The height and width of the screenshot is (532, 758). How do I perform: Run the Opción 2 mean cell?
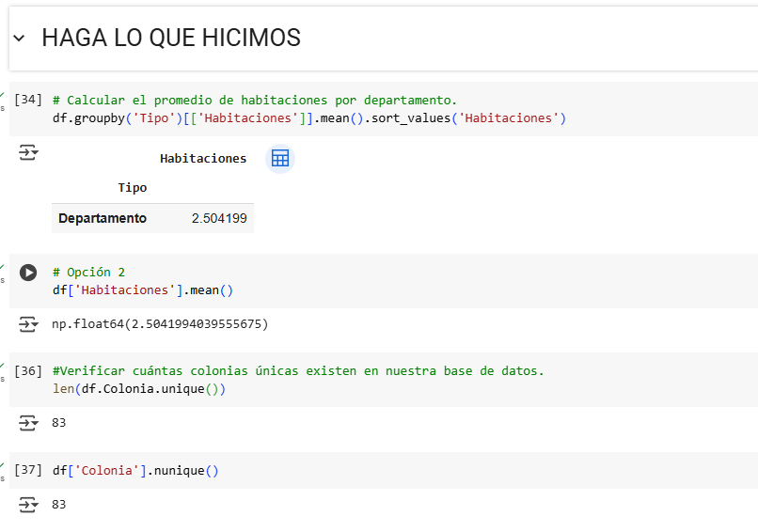tap(28, 273)
